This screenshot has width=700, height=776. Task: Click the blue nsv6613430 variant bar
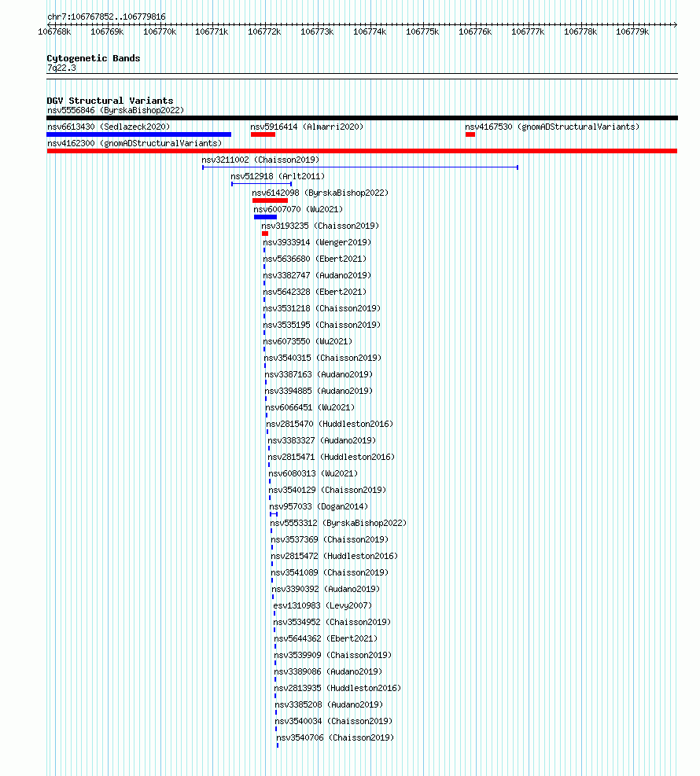138,134
